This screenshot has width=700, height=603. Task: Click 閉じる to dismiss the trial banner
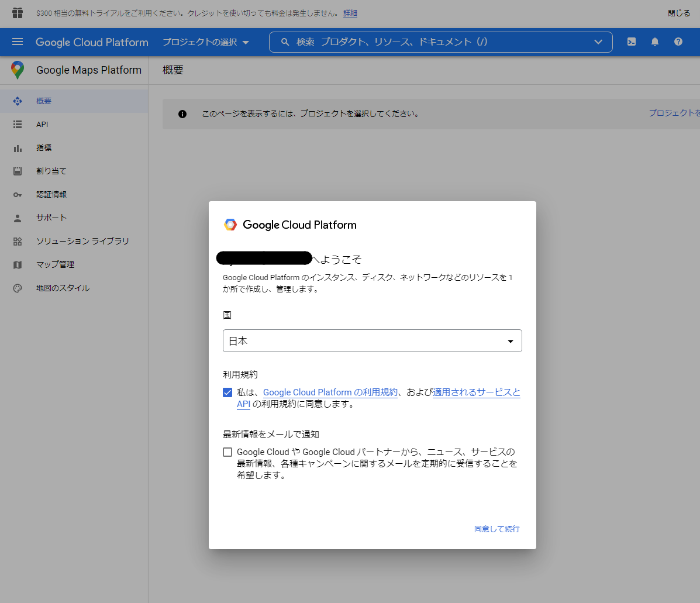tap(679, 13)
